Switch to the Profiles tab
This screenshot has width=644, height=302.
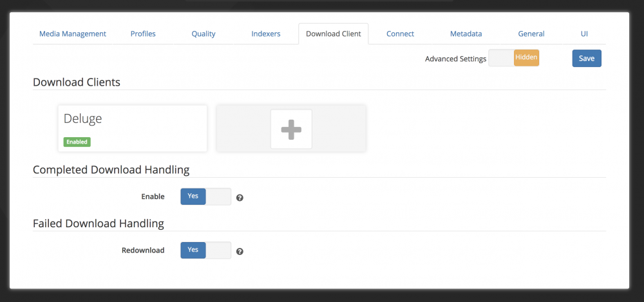(x=143, y=33)
